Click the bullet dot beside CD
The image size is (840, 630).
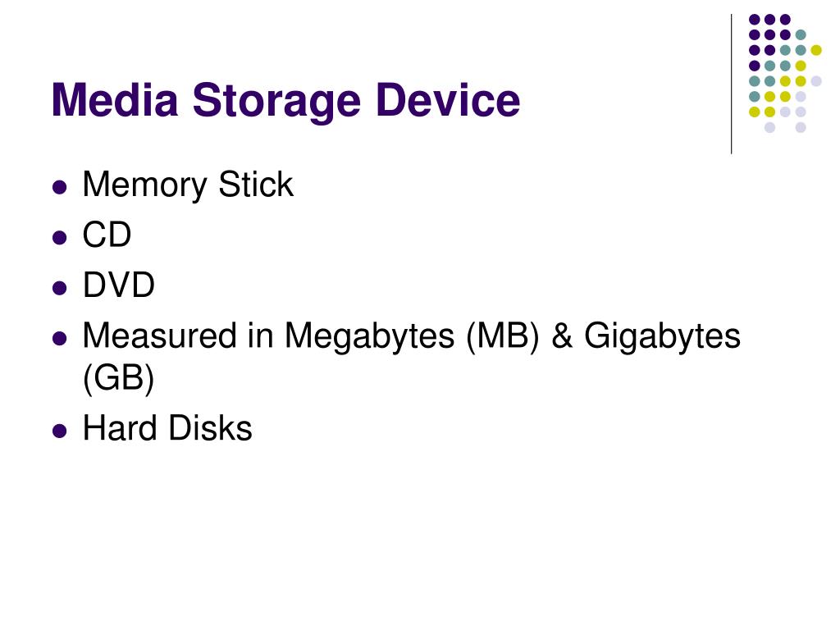(60, 237)
